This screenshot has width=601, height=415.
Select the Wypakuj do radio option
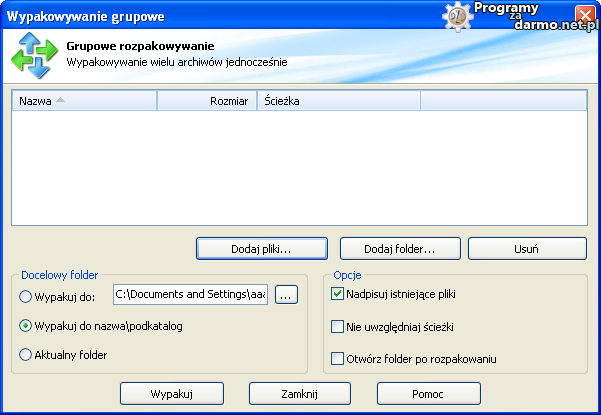26,296
